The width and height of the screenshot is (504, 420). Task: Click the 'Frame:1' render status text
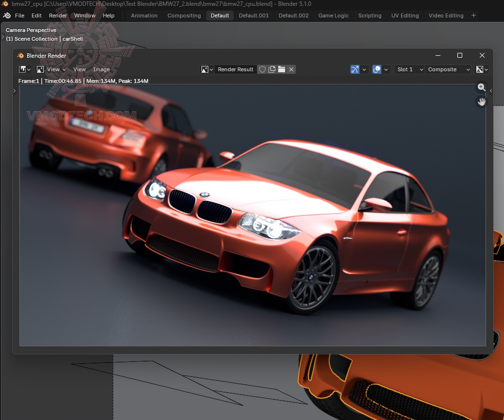coord(29,81)
